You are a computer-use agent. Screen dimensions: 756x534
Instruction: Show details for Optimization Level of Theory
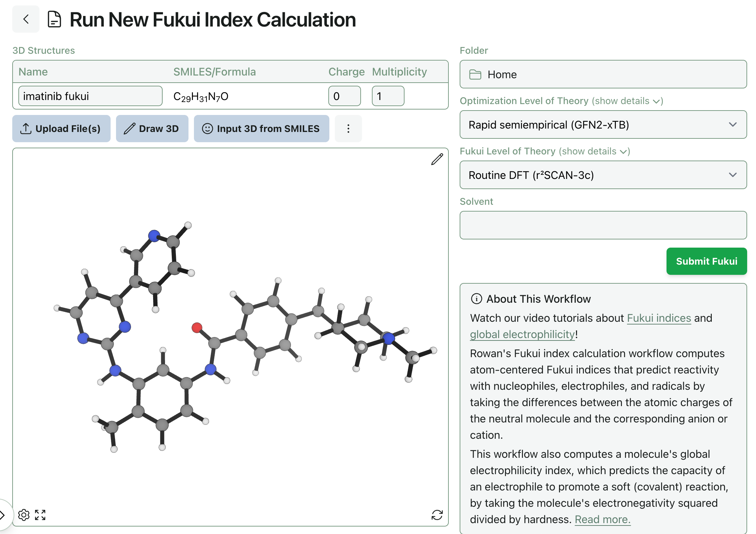click(627, 101)
